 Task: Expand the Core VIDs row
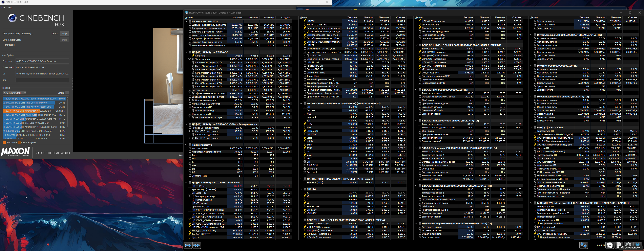point(189,56)
